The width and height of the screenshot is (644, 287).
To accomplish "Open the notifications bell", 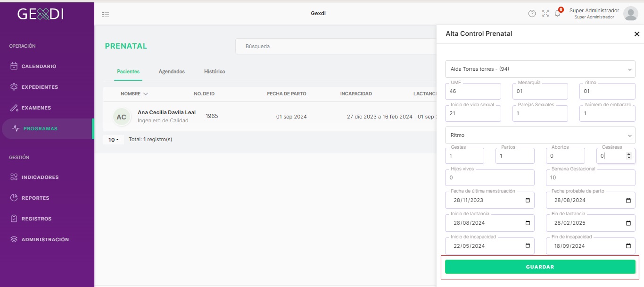I will point(558,14).
